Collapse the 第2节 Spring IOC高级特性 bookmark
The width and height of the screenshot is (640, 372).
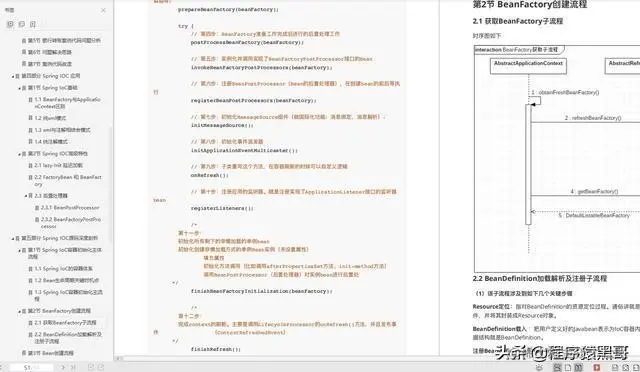tap(20, 154)
